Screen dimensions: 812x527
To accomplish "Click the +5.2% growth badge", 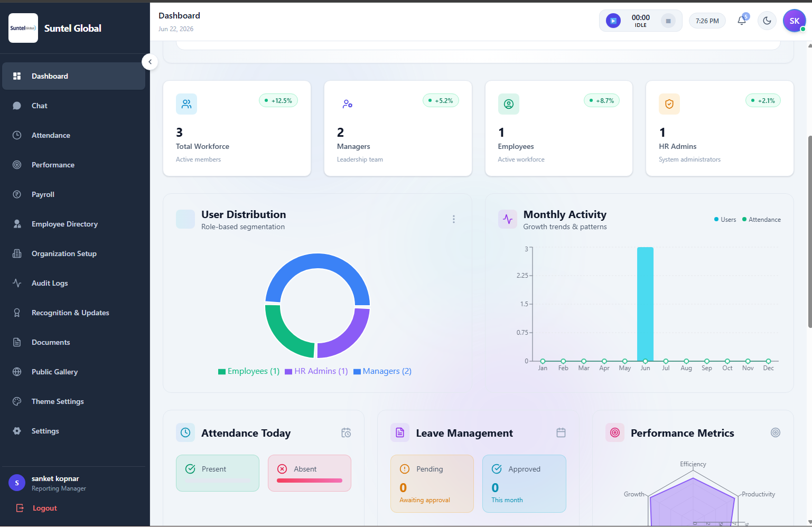I will click(441, 100).
